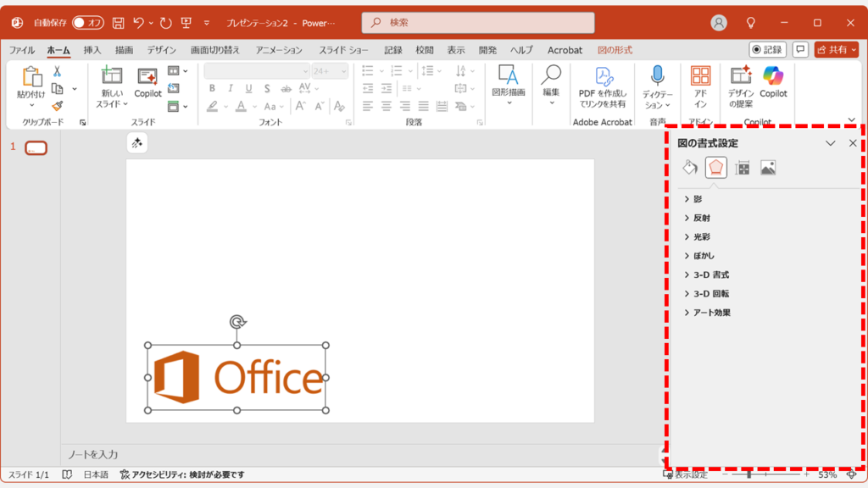This screenshot has height=488, width=868.
Task: Click the bullets list icon
Action: point(368,71)
